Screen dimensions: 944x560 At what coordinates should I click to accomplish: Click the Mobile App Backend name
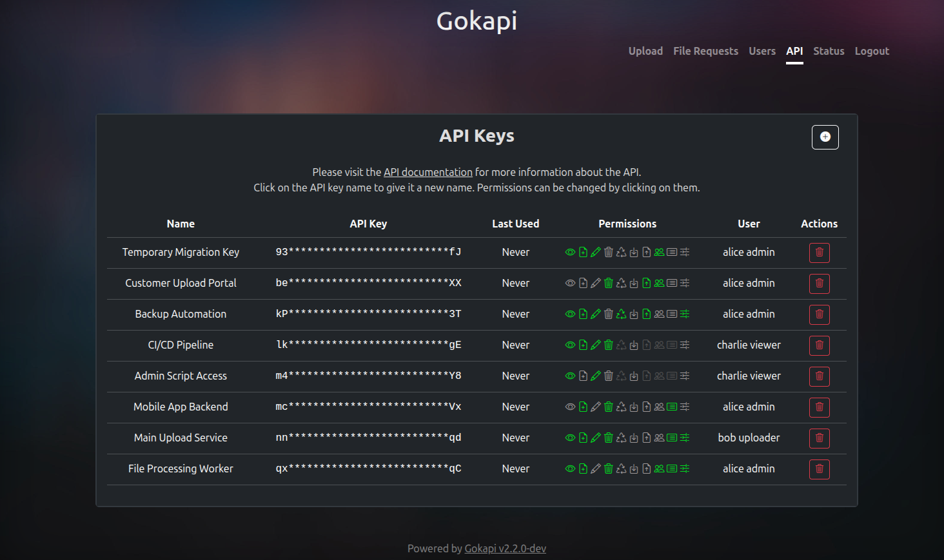click(x=181, y=407)
